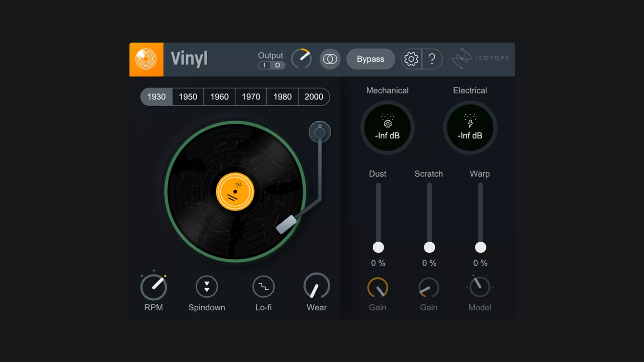Viewport: 644px width, 362px height.
Task: Open settings with the gear icon
Action: [x=411, y=59]
